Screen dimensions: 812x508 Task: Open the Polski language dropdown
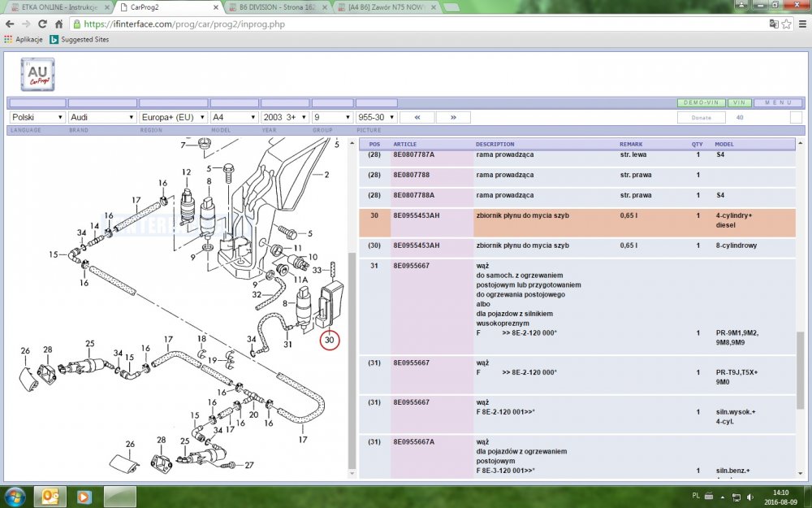click(37, 117)
